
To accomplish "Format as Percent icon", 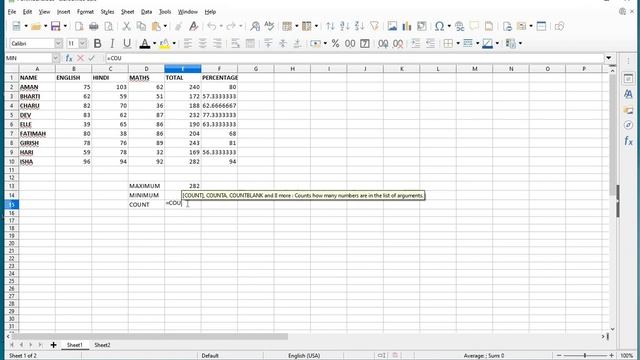I will 336,44.
